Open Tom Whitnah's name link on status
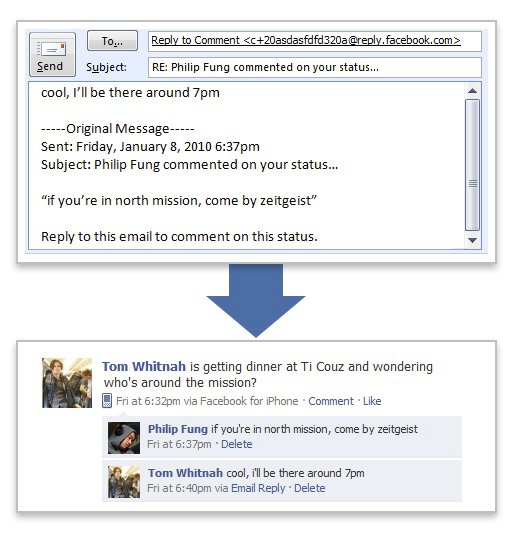This screenshot has width=513, height=535. (144, 366)
